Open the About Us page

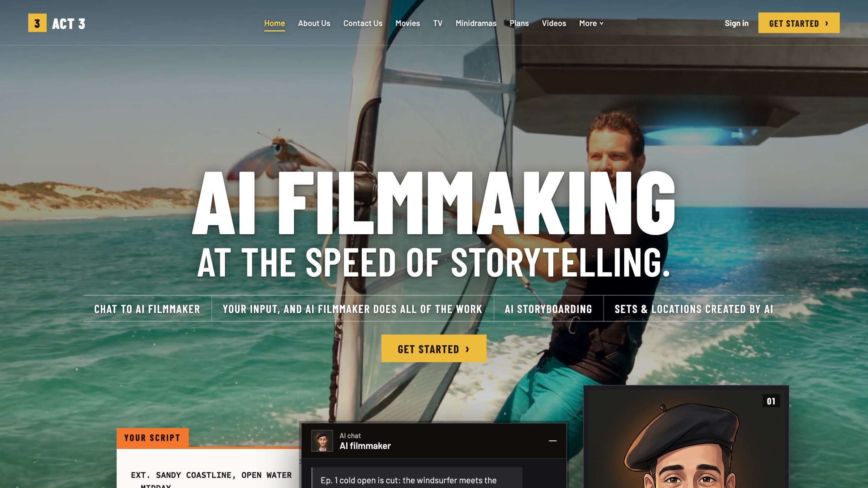pyautogui.click(x=314, y=23)
